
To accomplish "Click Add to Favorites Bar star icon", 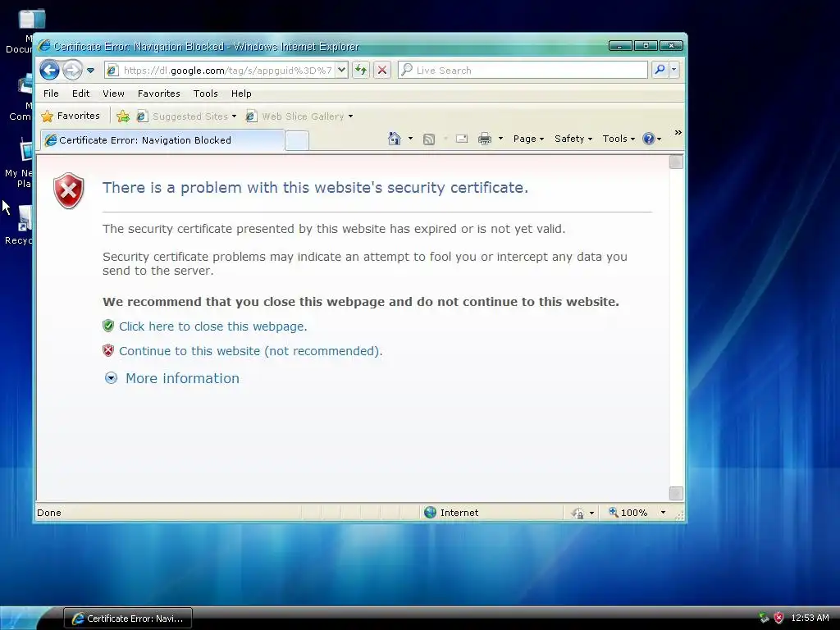I will coord(123,116).
